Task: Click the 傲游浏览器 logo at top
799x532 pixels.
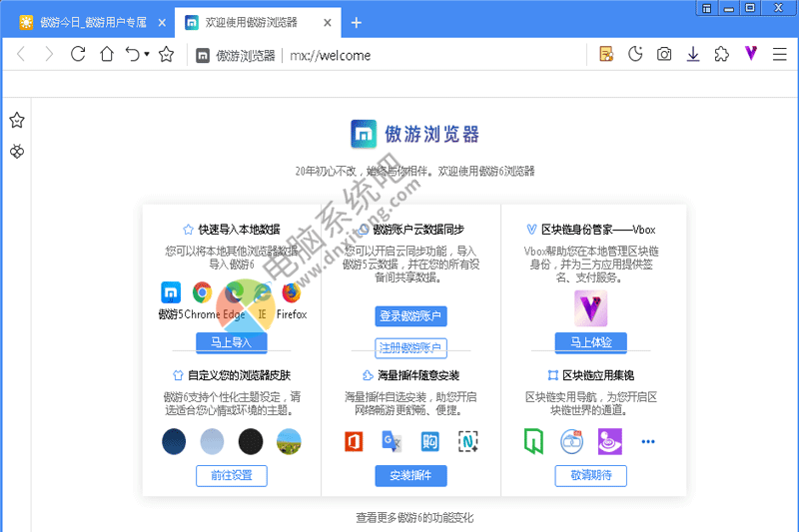Action: tap(414, 135)
